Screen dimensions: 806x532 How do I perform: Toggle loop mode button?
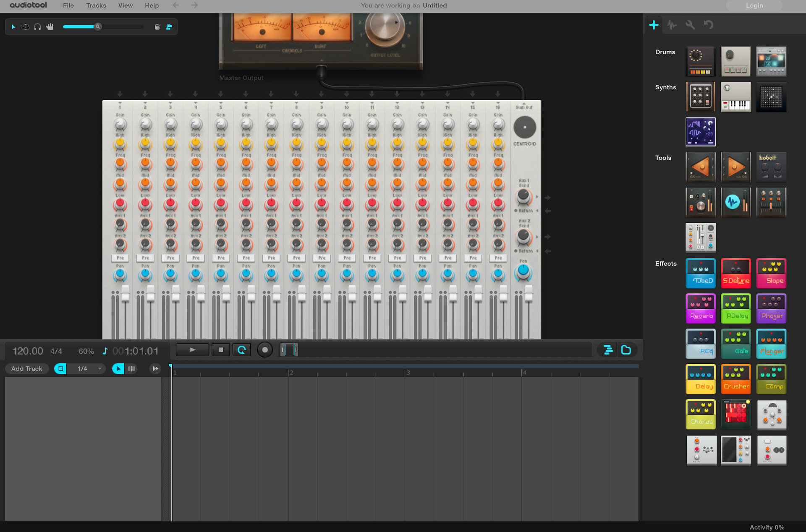click(x=242, y=349)
